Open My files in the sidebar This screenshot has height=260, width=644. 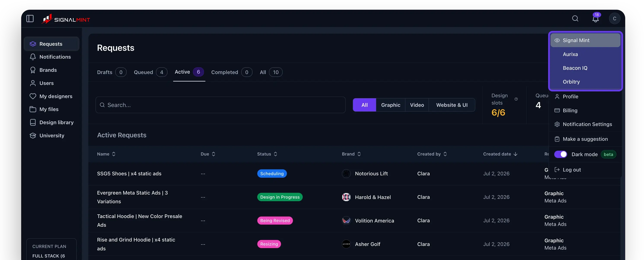[51, 109]
